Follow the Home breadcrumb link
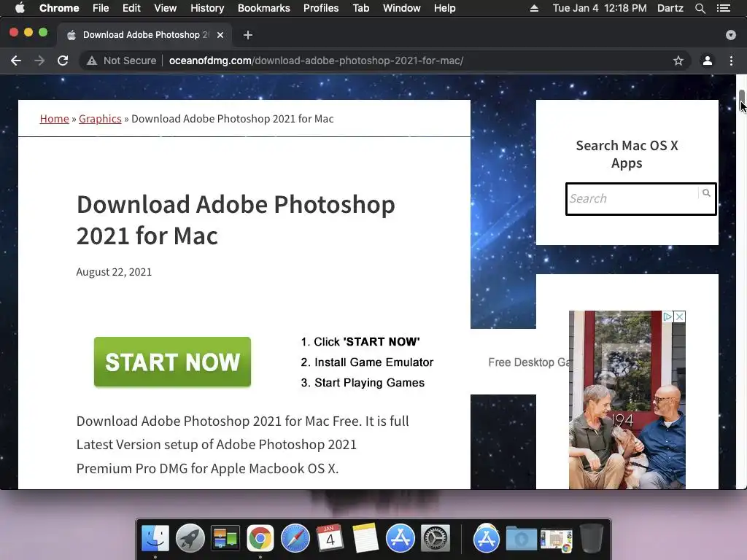 (x=54, y=119)
